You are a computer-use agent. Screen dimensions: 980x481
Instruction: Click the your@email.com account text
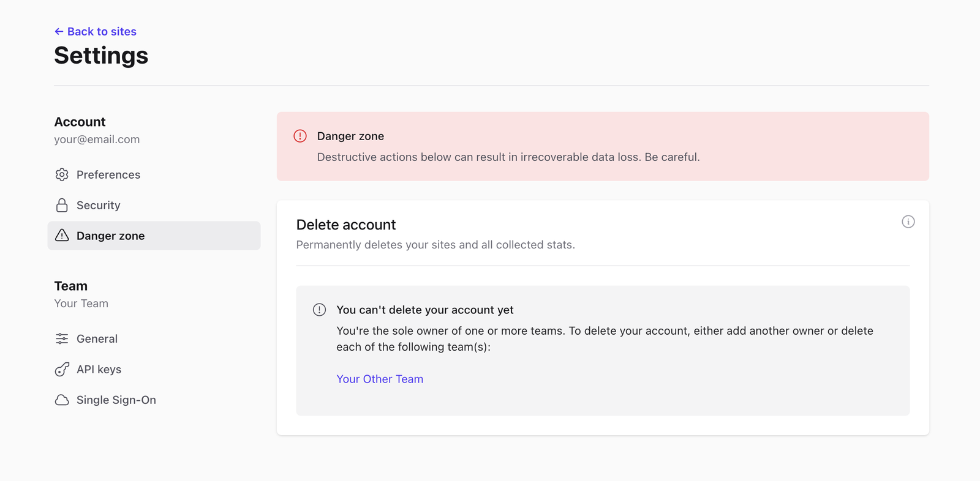coord(97,140)
